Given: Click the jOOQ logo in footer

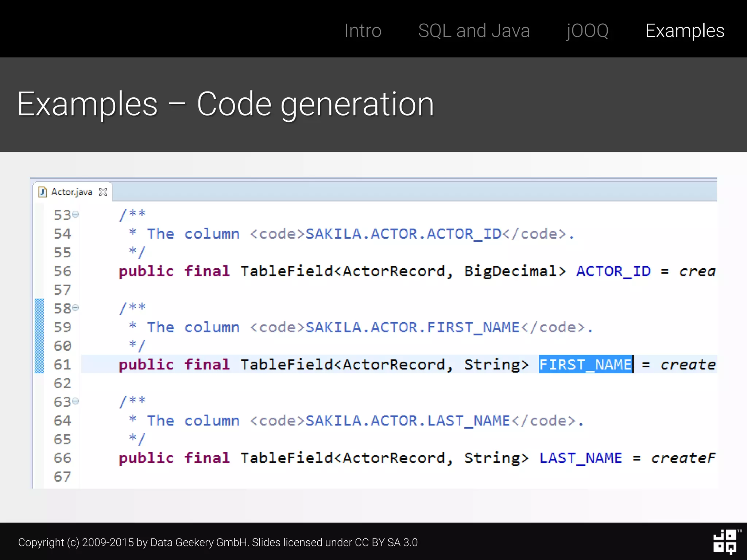Looking at the screenshot, I should tap(725, 541).
